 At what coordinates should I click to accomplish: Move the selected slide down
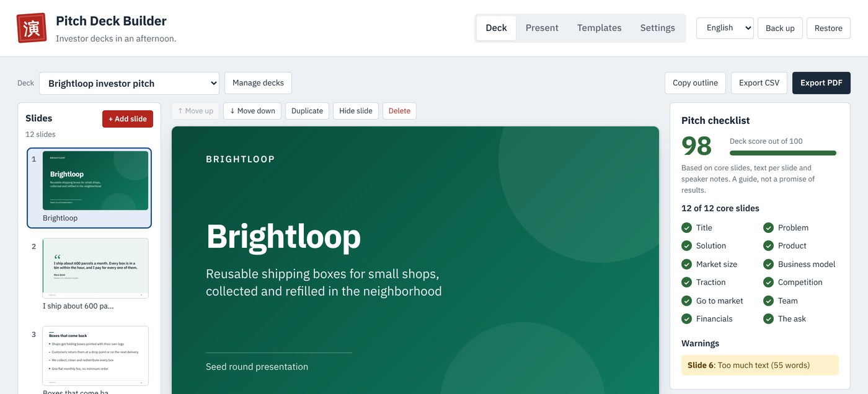(252, 111)
